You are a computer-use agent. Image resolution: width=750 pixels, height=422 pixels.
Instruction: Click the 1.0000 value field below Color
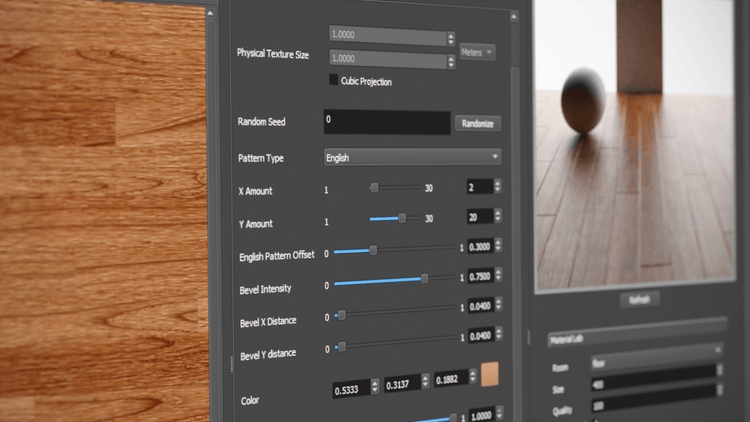tap(483, 415)
